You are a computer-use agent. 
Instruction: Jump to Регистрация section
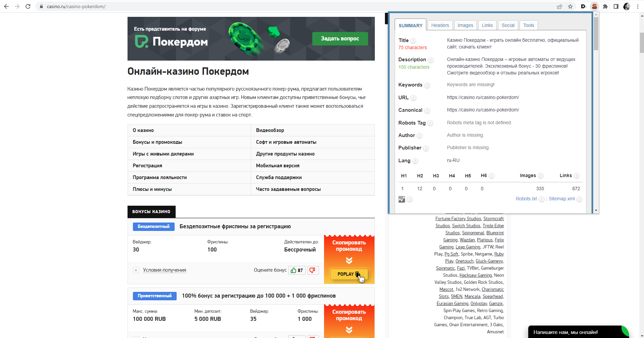click(147, 166)
